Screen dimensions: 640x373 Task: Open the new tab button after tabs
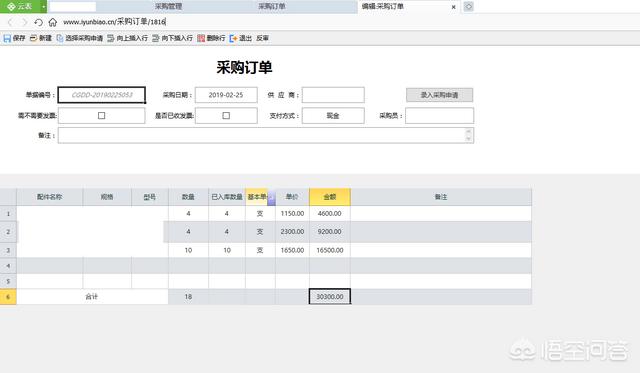coord(469,7)
